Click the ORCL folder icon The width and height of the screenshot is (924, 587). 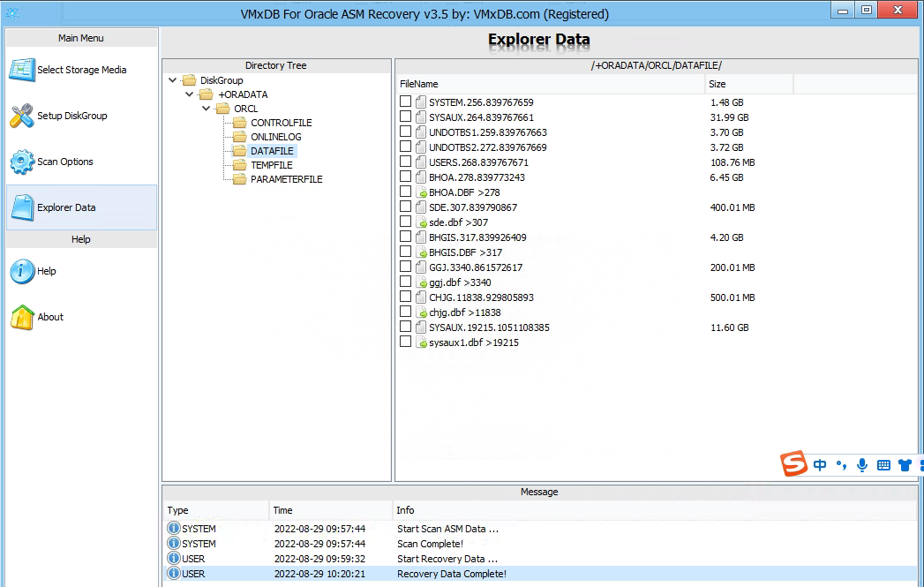pos(222,109)
